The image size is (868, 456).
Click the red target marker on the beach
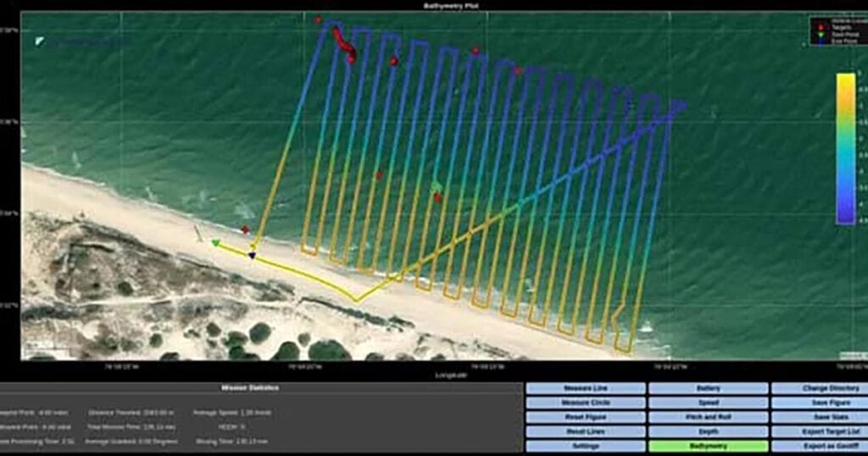(245, 230)
